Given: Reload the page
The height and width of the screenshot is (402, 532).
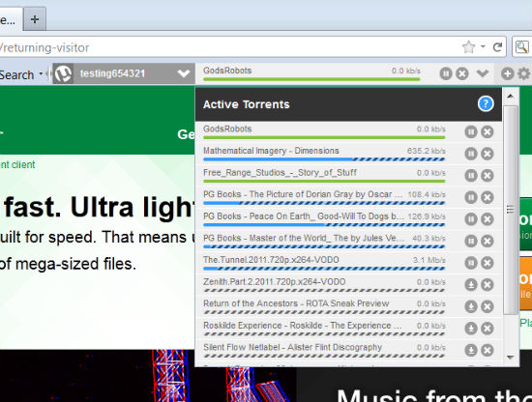Looking at the screenshot, I should pyautogui.click(x=498, y=47).
